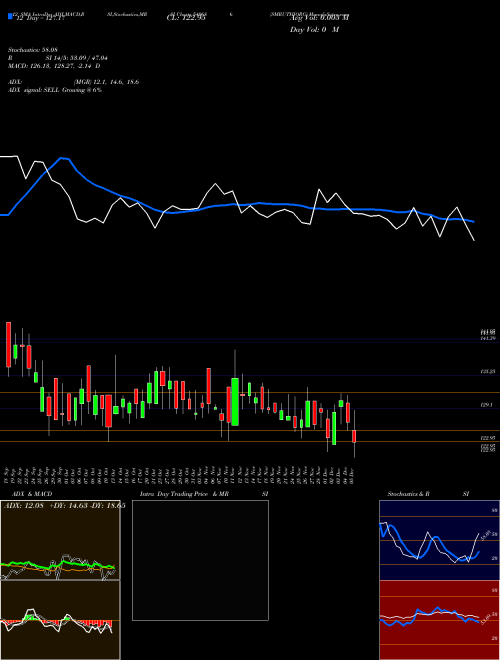
Task: Click the blue Stochastics mini chart
Action: click(439, 540)
